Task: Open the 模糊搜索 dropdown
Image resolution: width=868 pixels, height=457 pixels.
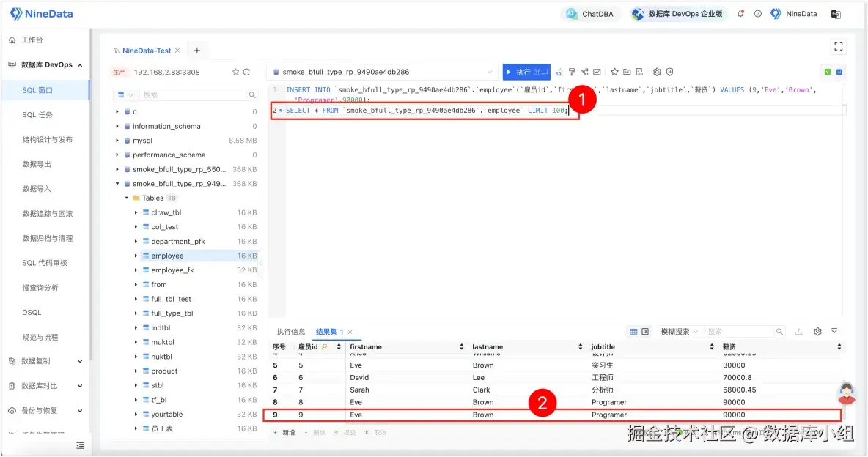Action: pos(679,331)
